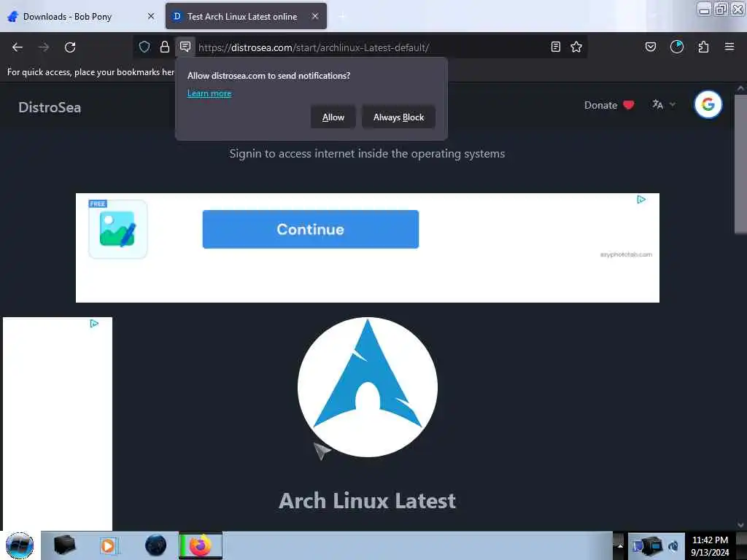Open a new tab with plus button
This screenshot has height=560, width=747.
[341, 17]
